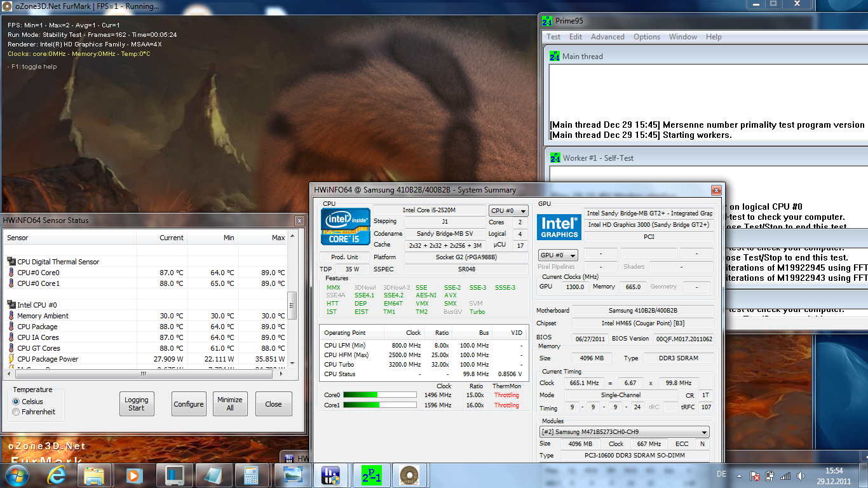Click the Configure button in Sensor Status
The image size is (868, 488).
tap(189, 404)
